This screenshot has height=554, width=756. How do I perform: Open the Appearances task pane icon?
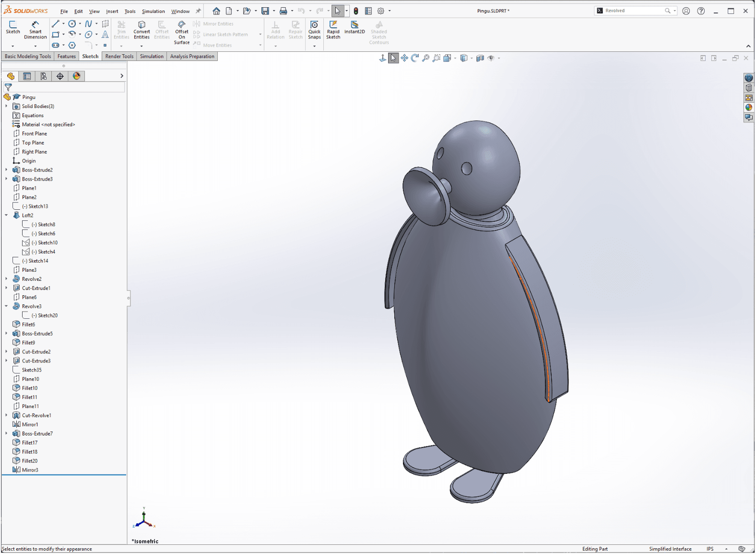749,108
